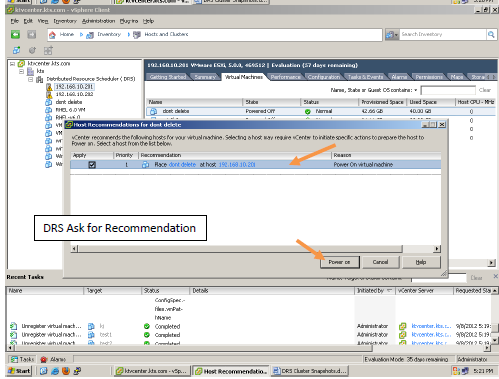Click Inventory icon in breadcrumb bar
The image size is (499, 379).
click(90, 35)
